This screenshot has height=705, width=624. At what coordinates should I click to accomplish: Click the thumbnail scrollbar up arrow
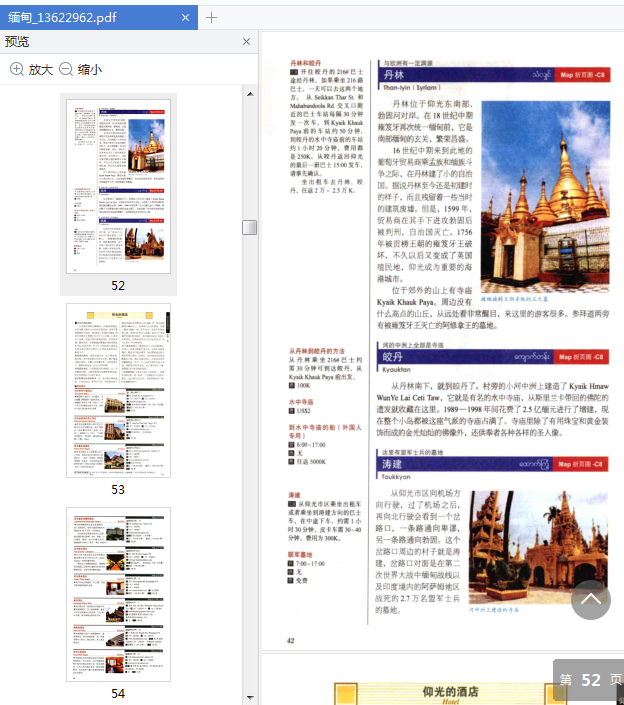[250, 94]
